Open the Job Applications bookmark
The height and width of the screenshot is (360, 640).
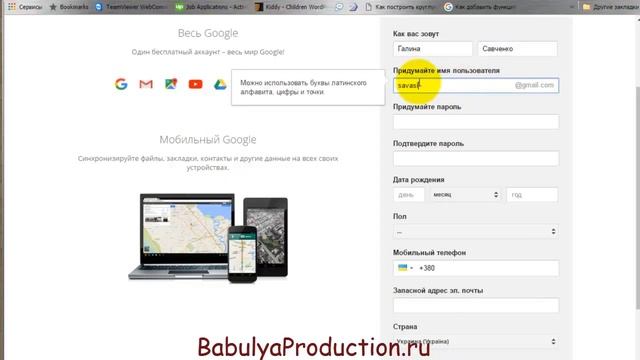tap(209, 7)
